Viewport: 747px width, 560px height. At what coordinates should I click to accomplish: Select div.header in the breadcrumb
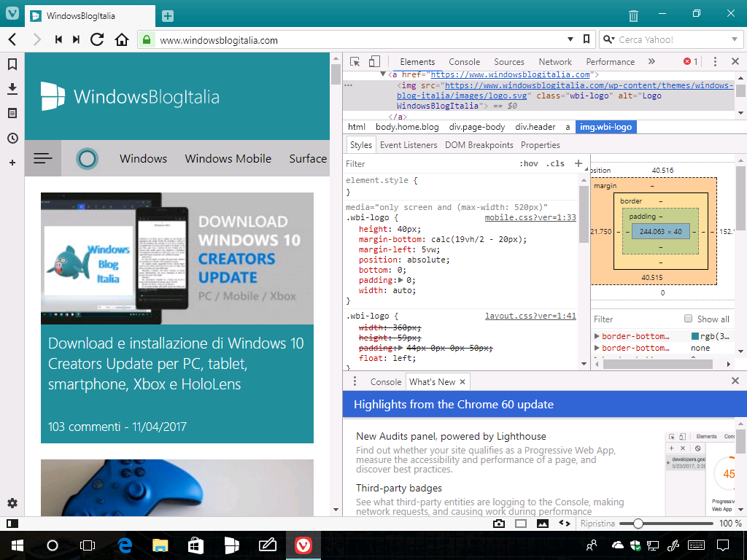click(535, 127)
